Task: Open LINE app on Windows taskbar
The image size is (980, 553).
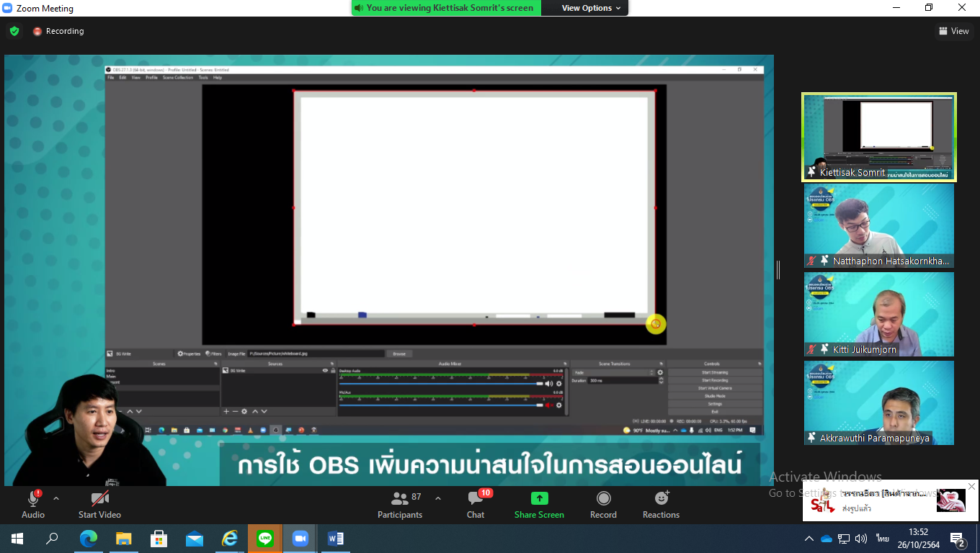Action: click(264, 538)
